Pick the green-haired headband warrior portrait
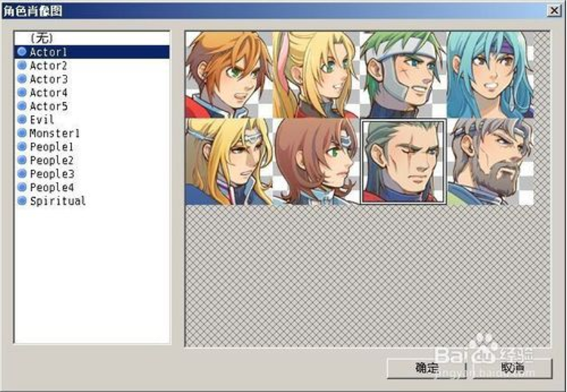This screenshot has height=392, width=567. (x=404, y=75)
